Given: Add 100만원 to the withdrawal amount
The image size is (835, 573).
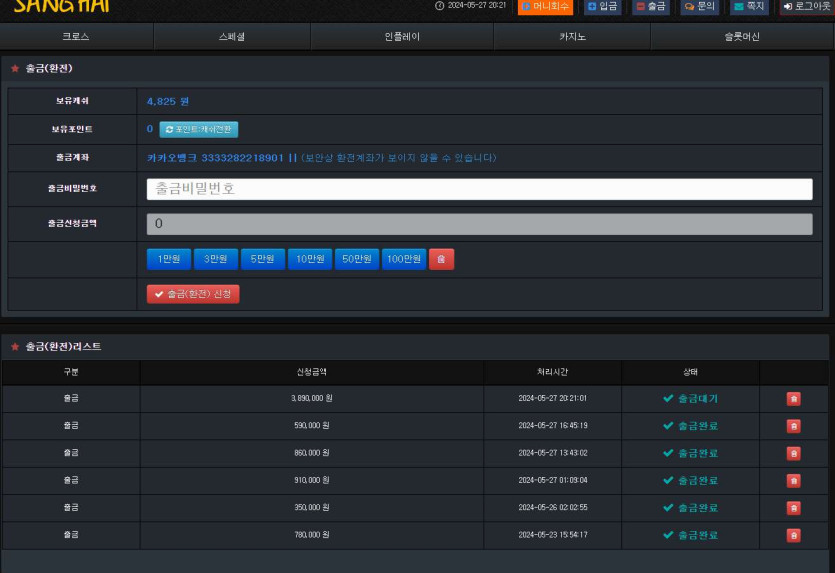Looking at the screenshot, I should tap(404, 259).
